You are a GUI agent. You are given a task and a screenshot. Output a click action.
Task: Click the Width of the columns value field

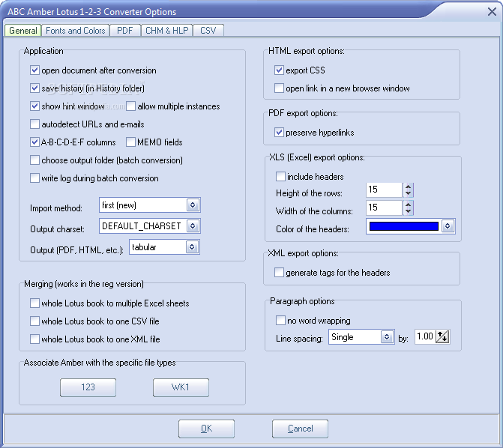coord(384,208)
